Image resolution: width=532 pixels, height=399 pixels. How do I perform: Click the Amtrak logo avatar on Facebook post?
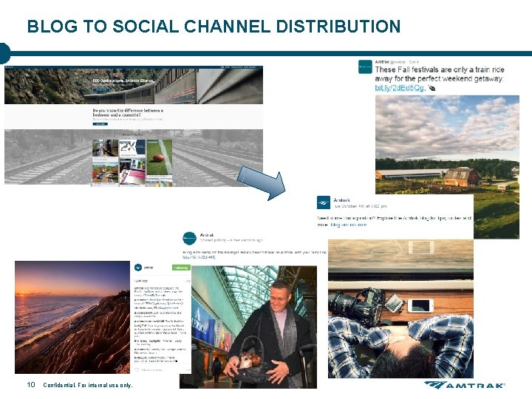324,202
